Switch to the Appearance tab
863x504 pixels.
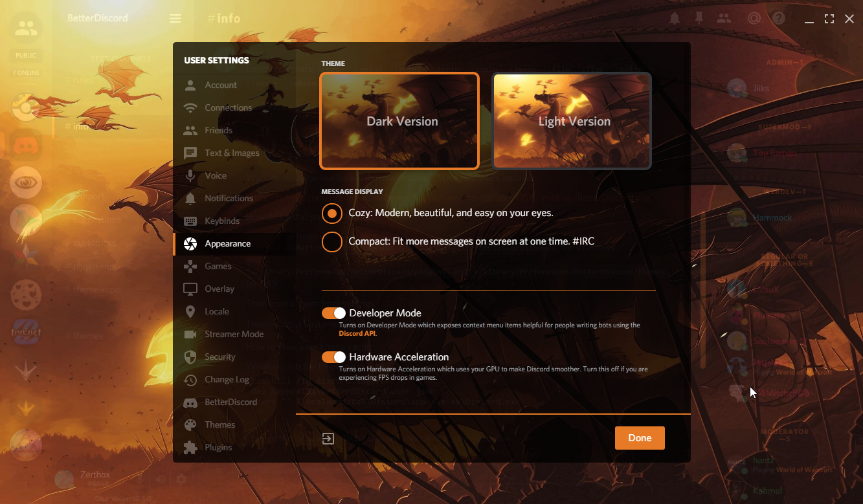click(228, 243)
